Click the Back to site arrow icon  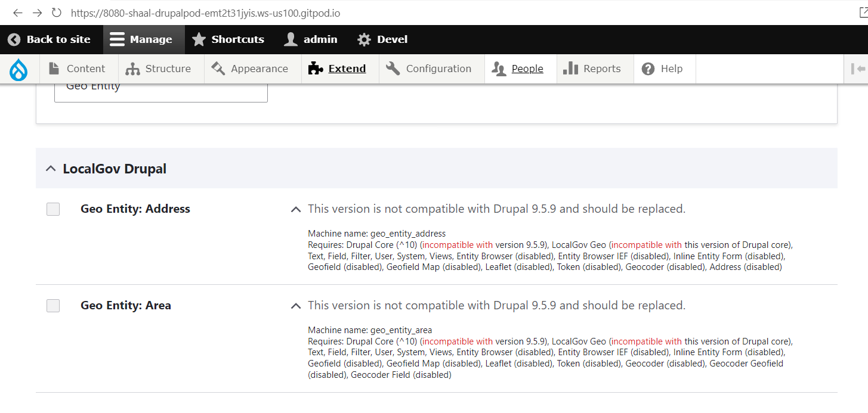(14, 39)
